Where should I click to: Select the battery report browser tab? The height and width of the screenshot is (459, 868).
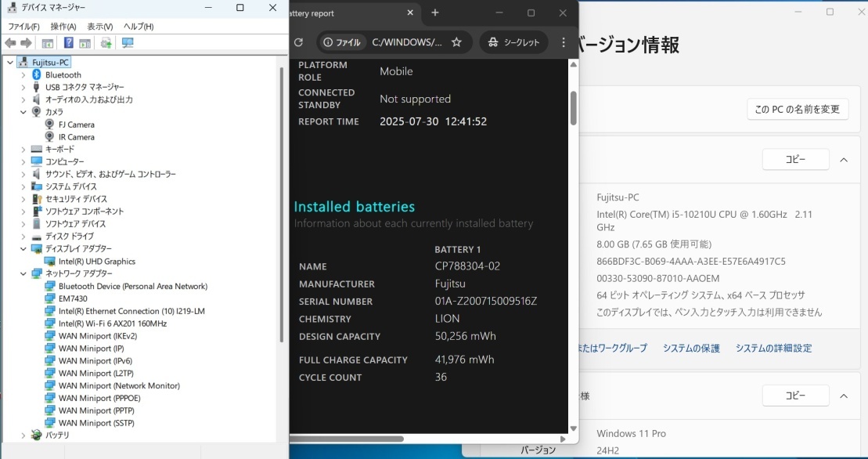(355, 13)
